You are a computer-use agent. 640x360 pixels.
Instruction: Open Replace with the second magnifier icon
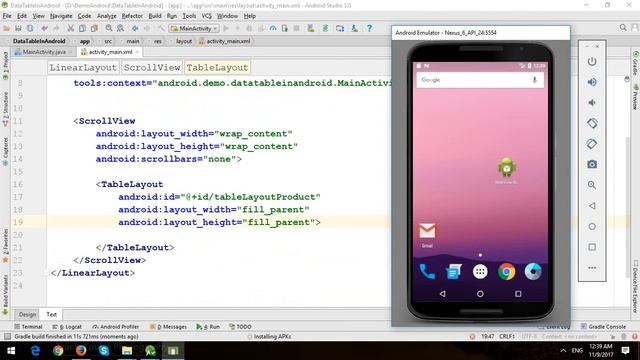coord(120,28)
